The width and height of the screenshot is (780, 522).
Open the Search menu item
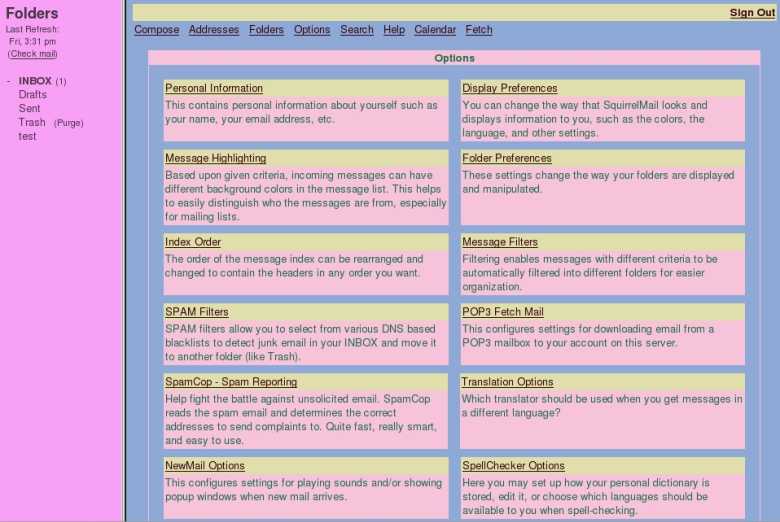tap(356, 30)
